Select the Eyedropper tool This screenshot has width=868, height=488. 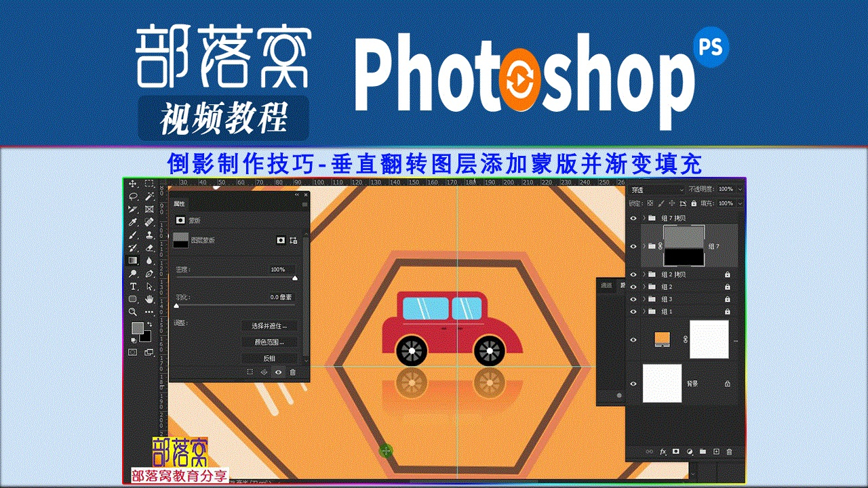[134, 222]
